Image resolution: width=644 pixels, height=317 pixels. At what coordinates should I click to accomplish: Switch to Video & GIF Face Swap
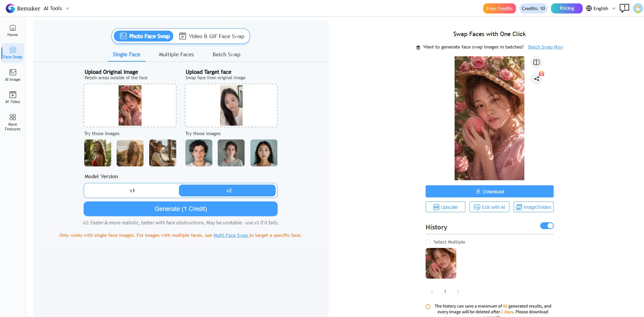[x=212, y=36]
